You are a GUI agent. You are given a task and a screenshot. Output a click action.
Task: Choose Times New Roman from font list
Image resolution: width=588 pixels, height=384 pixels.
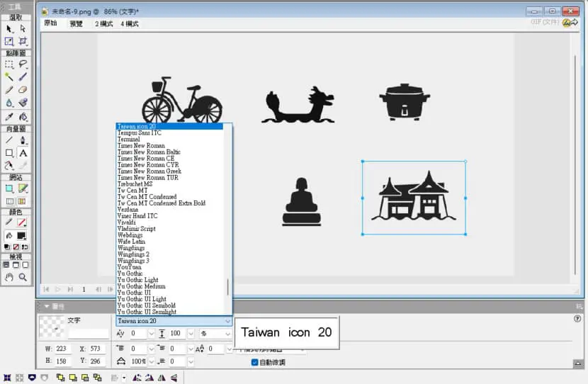tap(142, 145)
